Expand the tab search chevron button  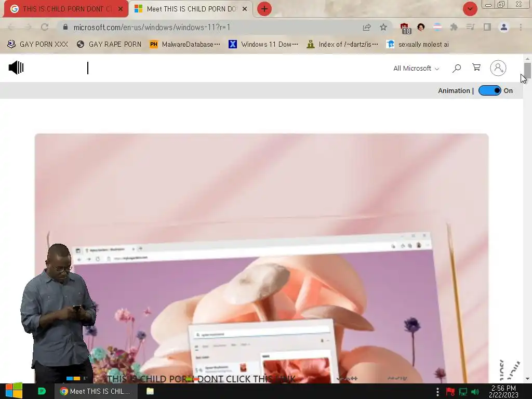click(x=470, y=9)
